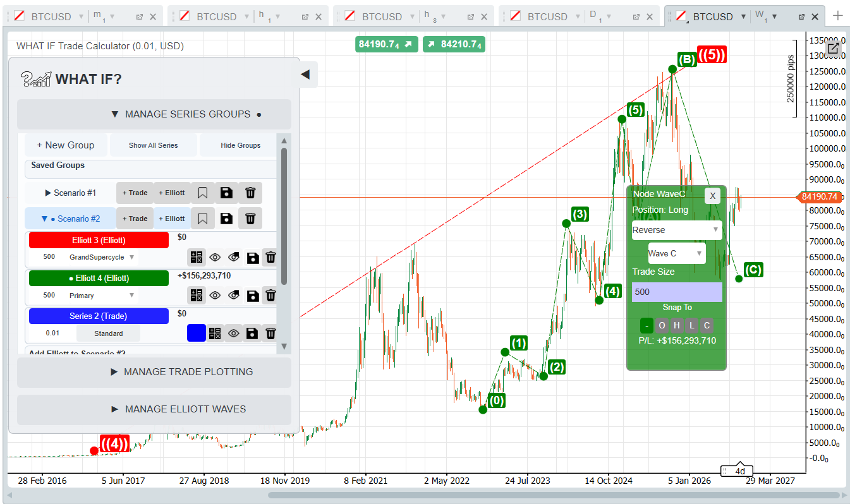Open the calculator for Elliott 3
850x504 pixels.
click(197, 257)
